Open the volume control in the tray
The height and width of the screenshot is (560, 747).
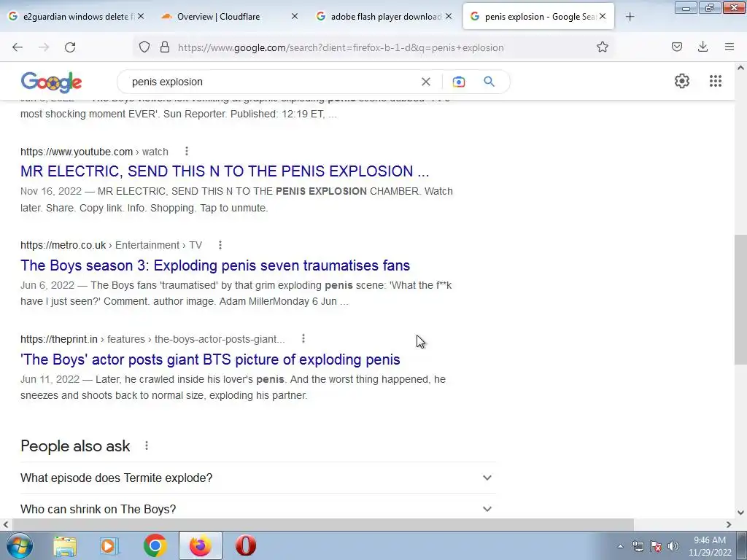673,546
